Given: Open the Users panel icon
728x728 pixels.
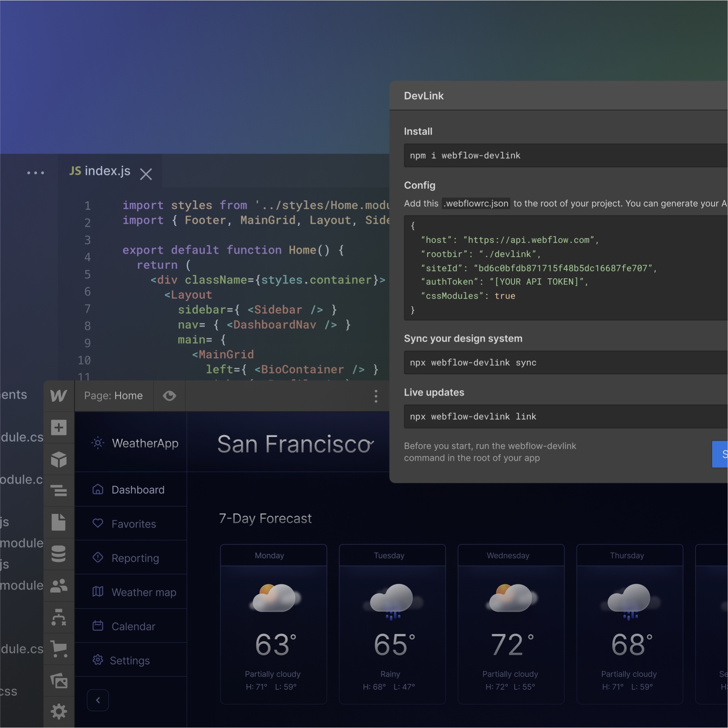Looking at the screenshot, I should click(x=59, y=586).
